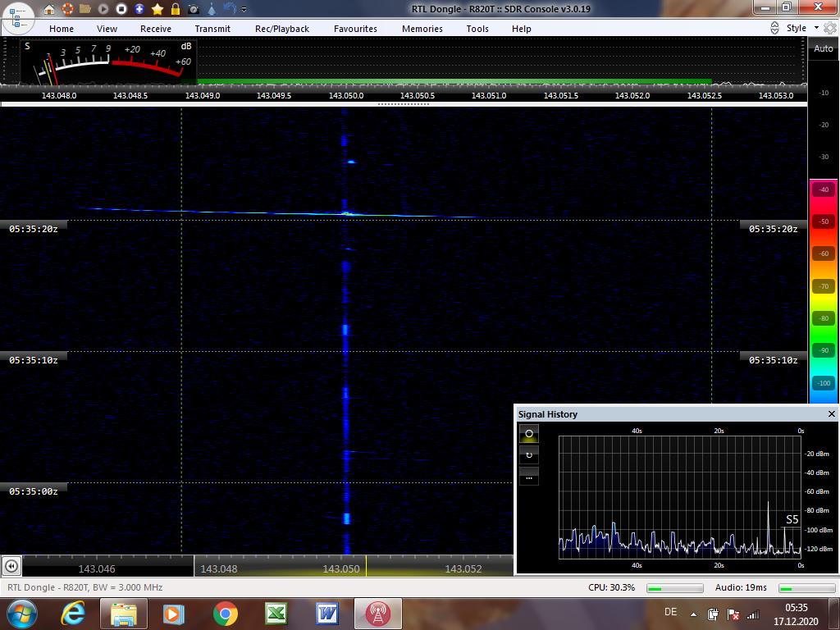Expand the ribbon with the up-down arrows icon
Screen dimensions: 840x630
774,28
